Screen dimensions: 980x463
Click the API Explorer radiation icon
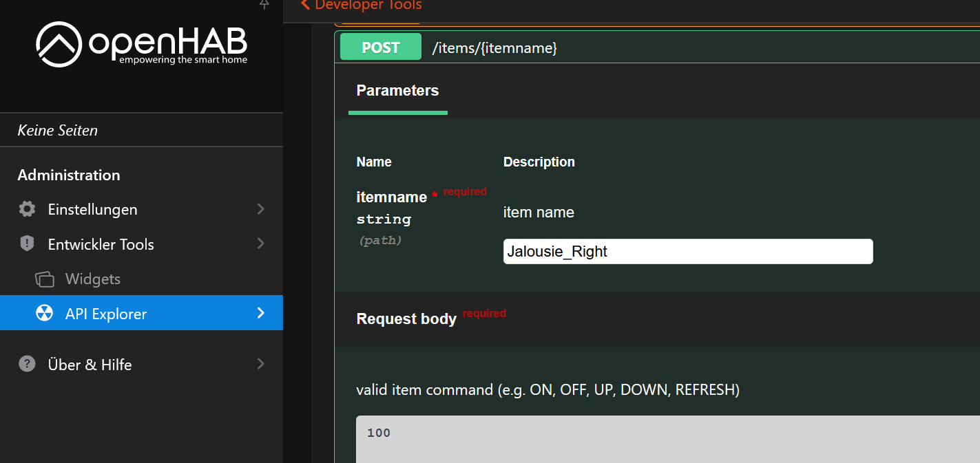coord(44,314)
